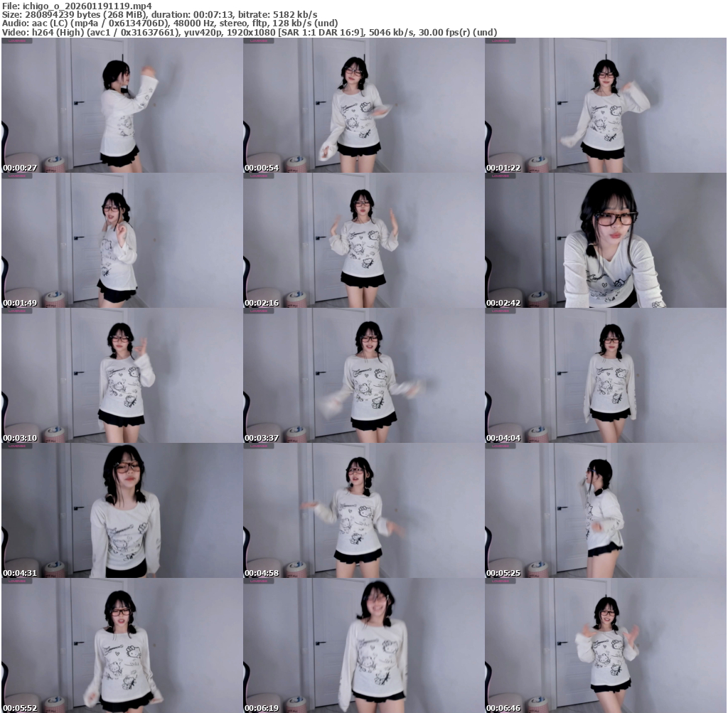
Task: Select the thumbnail stamped 00:05:52
Action: (122, 645)
